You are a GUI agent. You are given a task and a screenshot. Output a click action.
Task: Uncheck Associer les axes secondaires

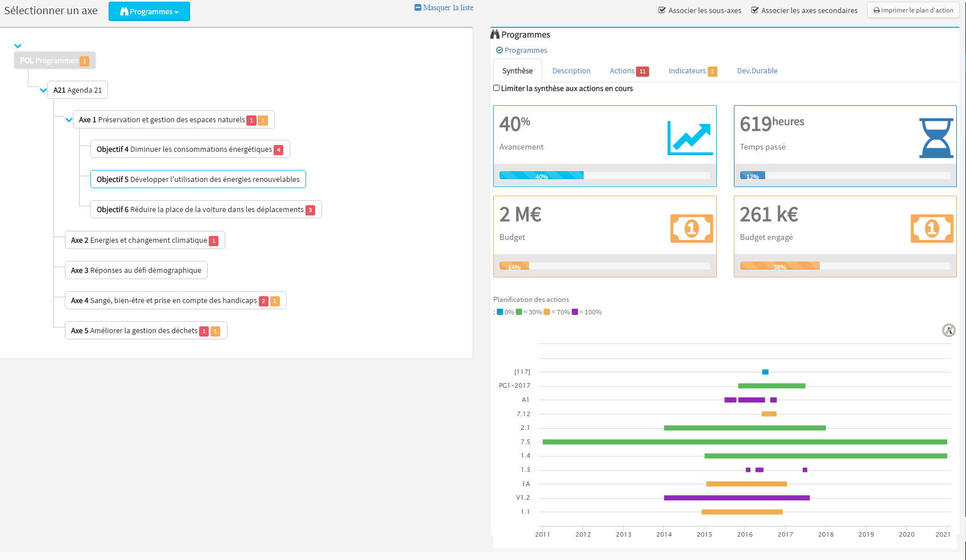[755, 10]
